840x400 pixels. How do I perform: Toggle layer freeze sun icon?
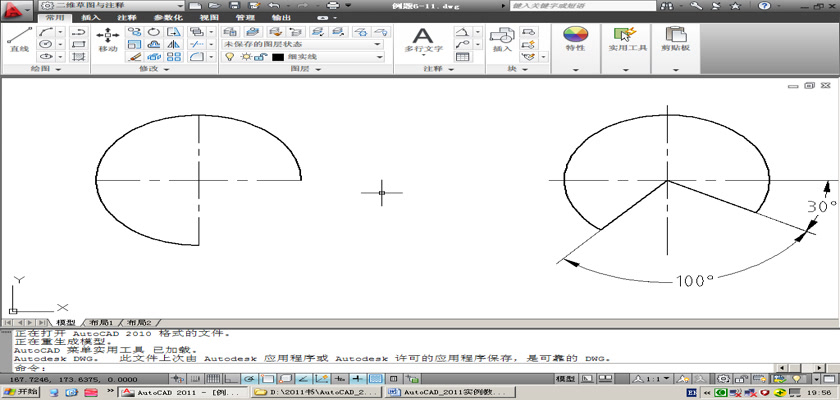(x=246, y=57)
